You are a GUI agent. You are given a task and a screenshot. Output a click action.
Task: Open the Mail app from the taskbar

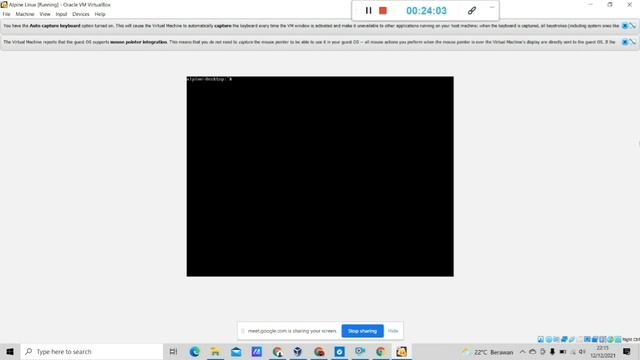coord(236,351)
